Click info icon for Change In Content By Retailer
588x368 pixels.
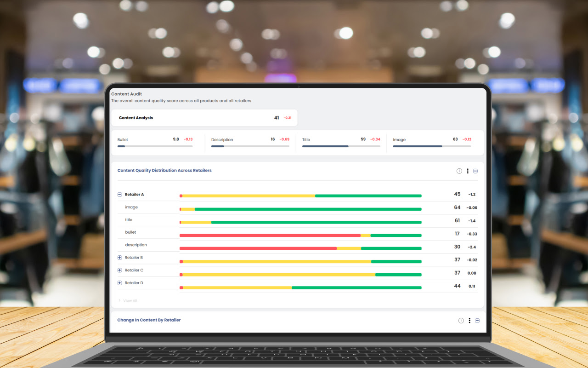click(x=461, y=321)
